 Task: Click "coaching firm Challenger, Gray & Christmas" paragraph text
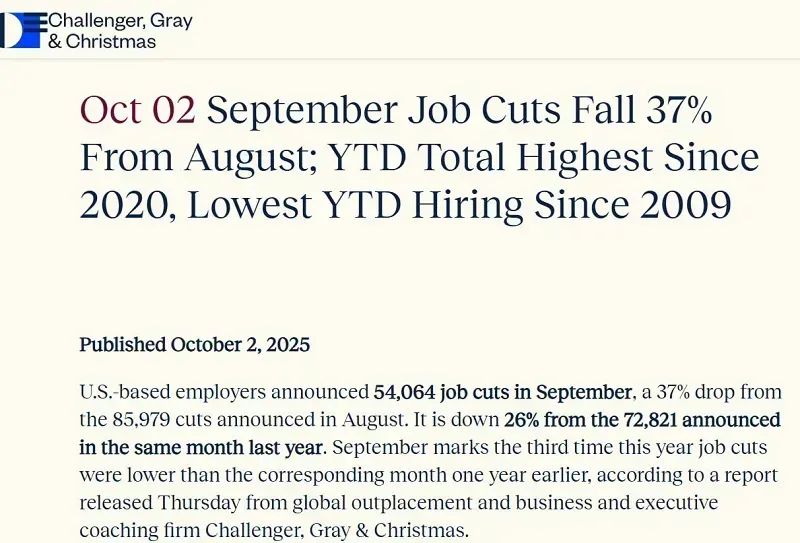pos(274,528)
